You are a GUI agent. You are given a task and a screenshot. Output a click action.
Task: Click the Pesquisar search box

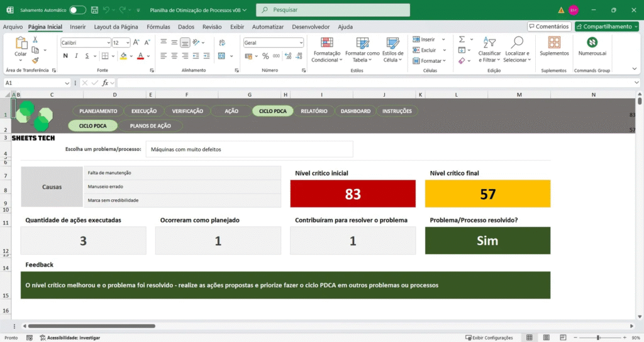333,10
